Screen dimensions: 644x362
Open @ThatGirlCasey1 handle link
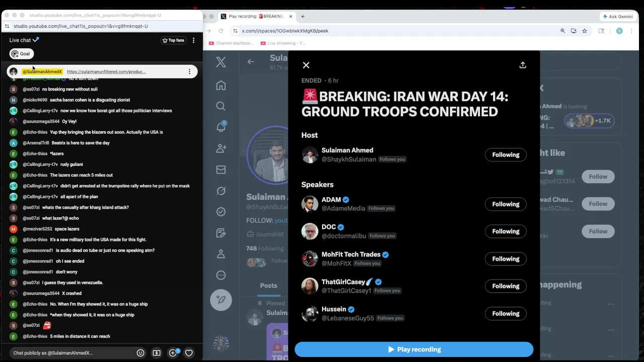346,291
